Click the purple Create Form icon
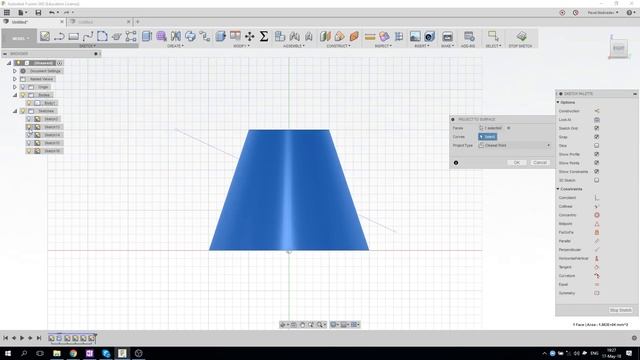Viewport: 640px width, 360px height. [161, 36]
